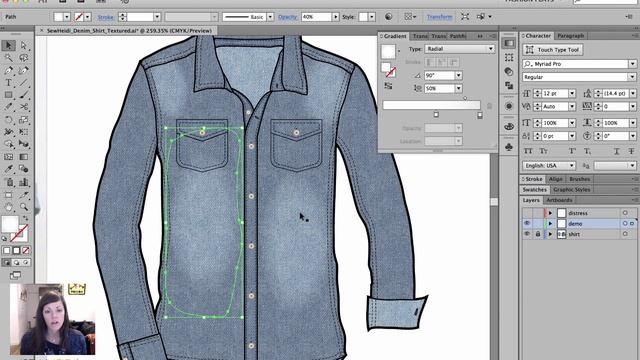Select the Lasso tool
The height and width of the screenshot is (360, 640).
24,58
